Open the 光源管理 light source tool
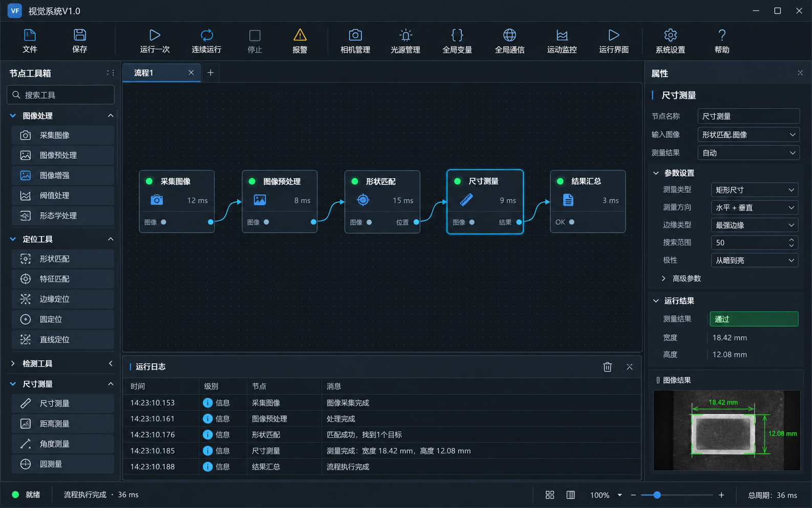This screenshot has width=812, height=508. pos(405,41)
